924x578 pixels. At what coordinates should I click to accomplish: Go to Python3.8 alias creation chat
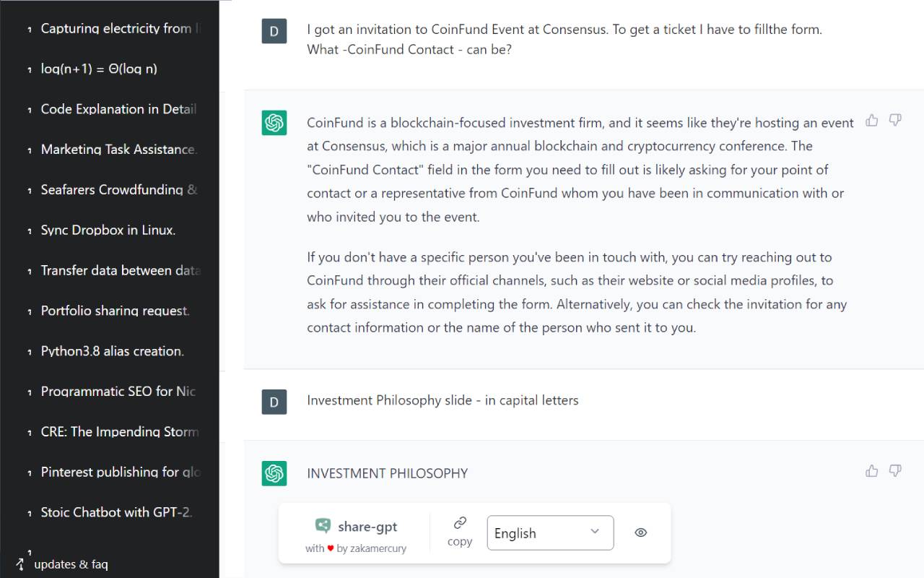(113, 351)
